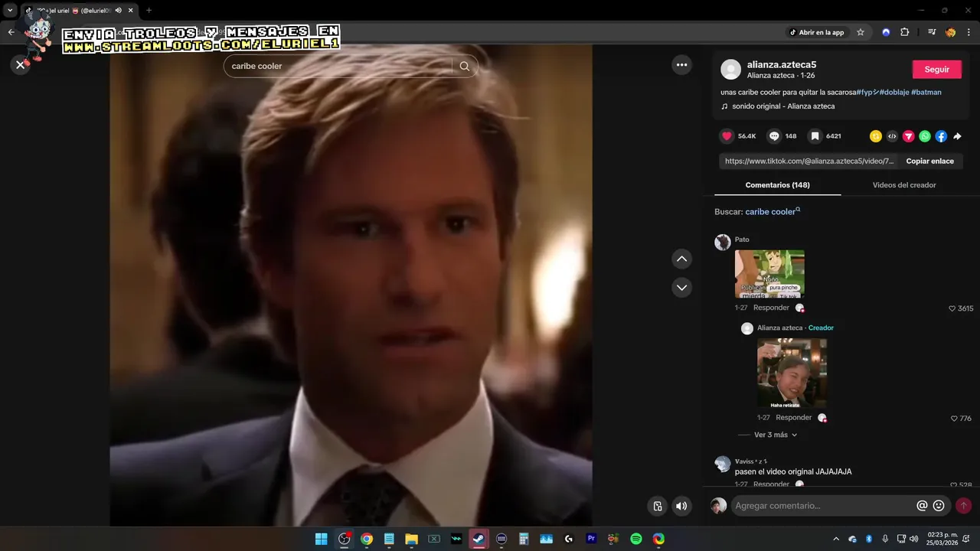980x551 pixels.
Task: Reply to Pato's comment with Responder
Action: pyautogui.click(x=771, y=308)
